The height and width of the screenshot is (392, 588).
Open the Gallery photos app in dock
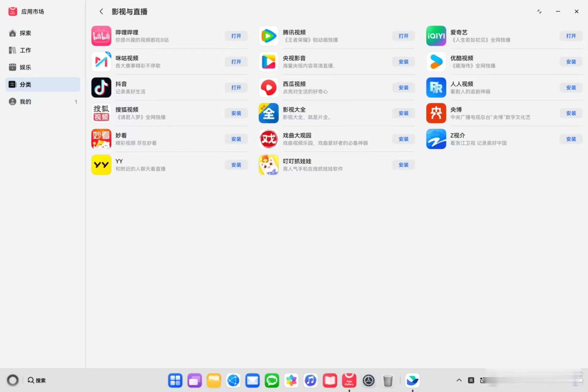pyautogui.click(x=291, y=380)
